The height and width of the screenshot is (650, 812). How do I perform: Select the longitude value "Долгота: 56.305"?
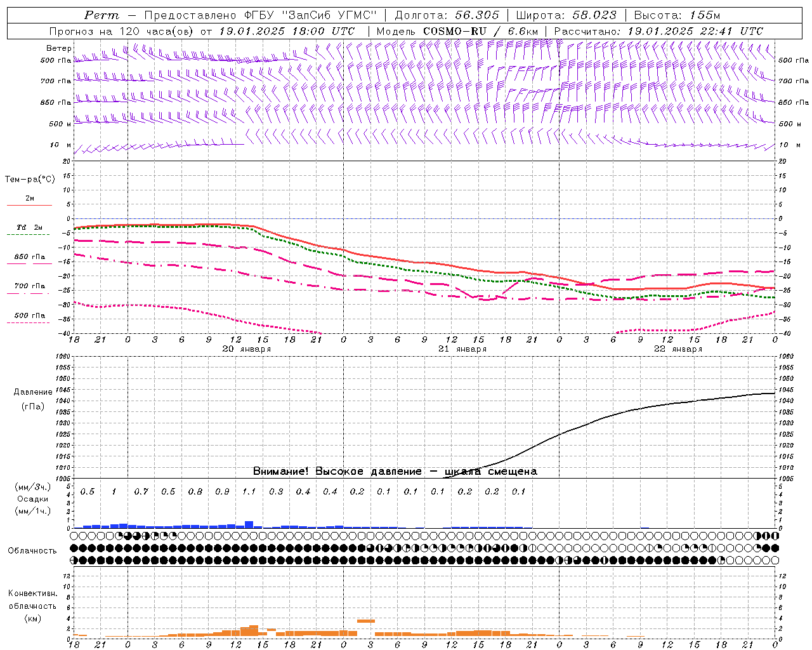click(447, 15)
